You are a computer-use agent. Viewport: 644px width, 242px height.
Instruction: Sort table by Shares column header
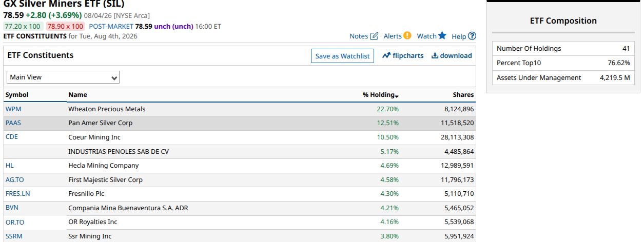pyautogui.click(x=463, y=95)
